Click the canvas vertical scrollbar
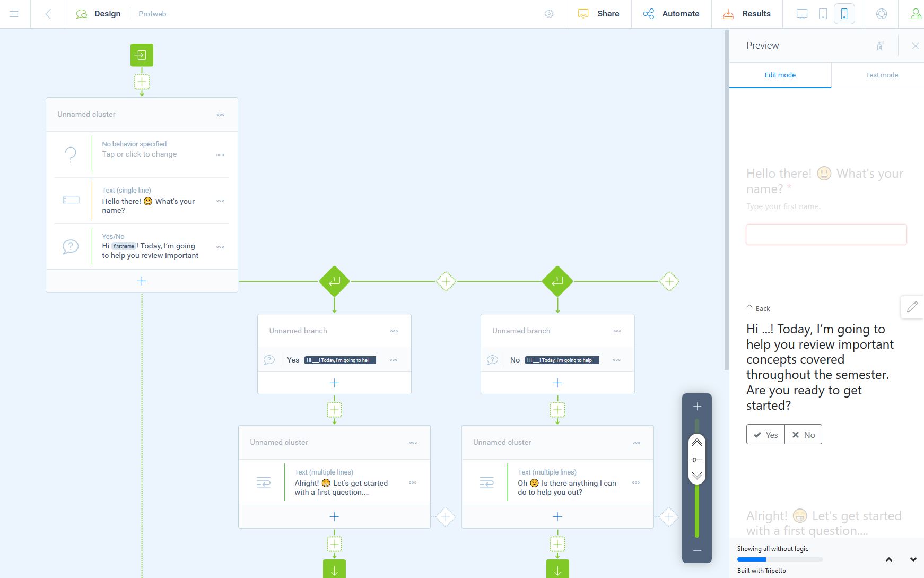The height and width of the screenshot is (578, 924). [727, 201]
